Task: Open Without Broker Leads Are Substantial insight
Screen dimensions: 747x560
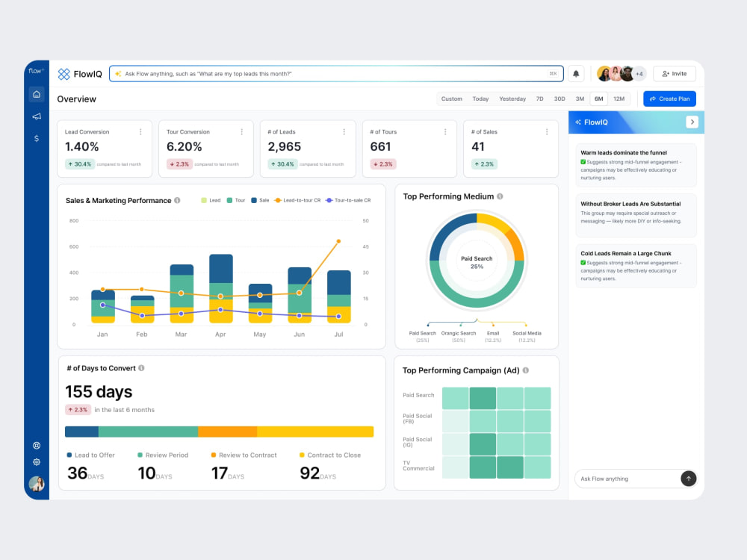Action: click(636, 215)
